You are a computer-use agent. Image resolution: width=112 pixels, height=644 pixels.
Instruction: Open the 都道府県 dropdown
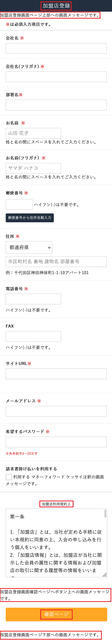pos(29,248)
